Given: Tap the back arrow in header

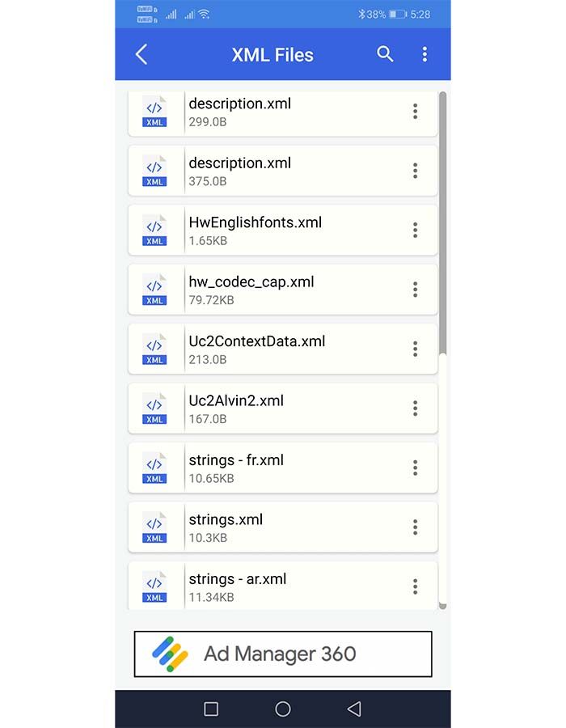Looking at the screenshot, I should tap(141, 54).
